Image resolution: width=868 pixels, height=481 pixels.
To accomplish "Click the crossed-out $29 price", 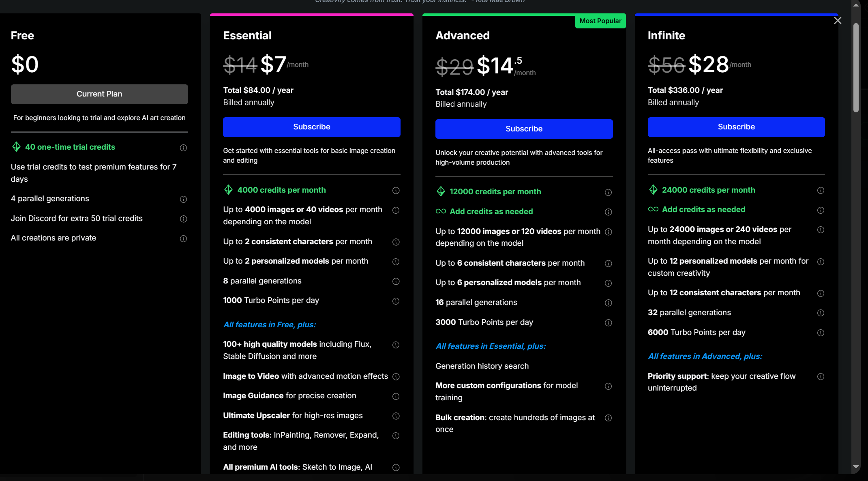I will tap(454, 67).
